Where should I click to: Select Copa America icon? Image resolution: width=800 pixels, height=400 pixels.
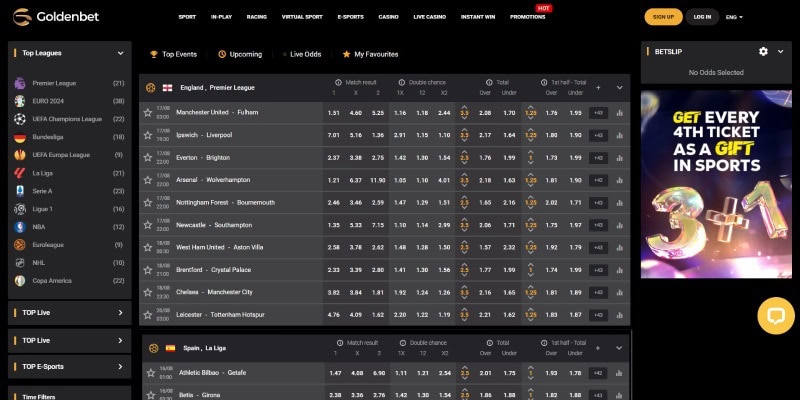click(20, 281)
